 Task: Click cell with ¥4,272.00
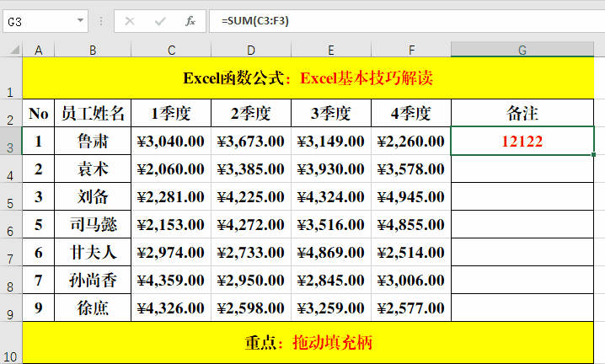click(x=251, y=224)
